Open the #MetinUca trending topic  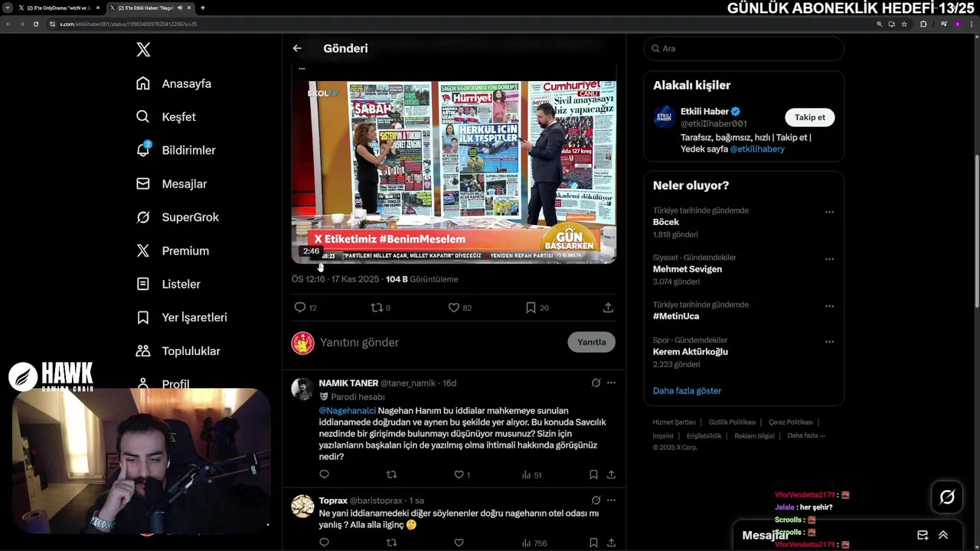(676, 316)
